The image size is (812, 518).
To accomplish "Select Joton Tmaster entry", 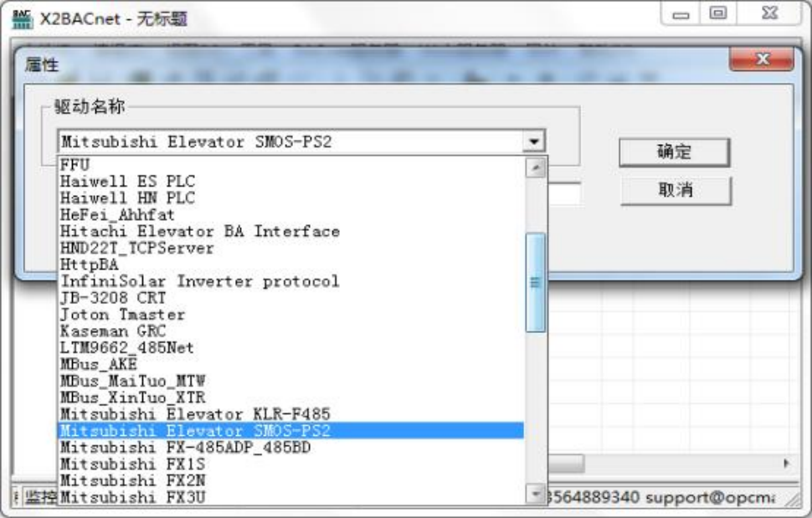I will pos(290,314).
